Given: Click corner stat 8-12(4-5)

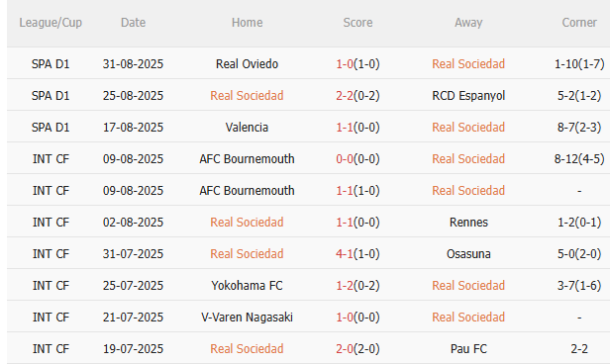Looking at the screenshot, I should 579,159.
